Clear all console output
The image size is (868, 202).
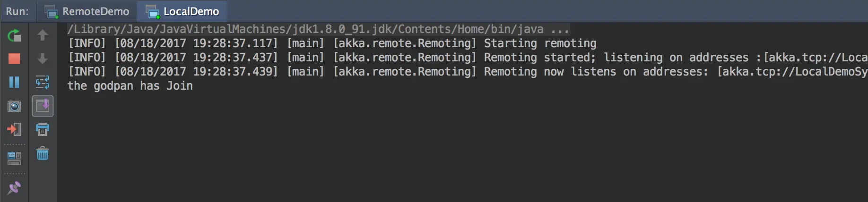43,153
